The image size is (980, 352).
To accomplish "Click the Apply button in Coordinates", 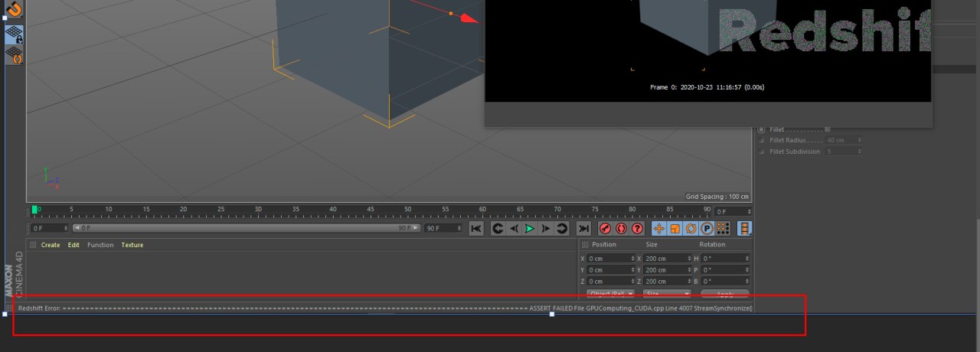I will tap(724, 294).
